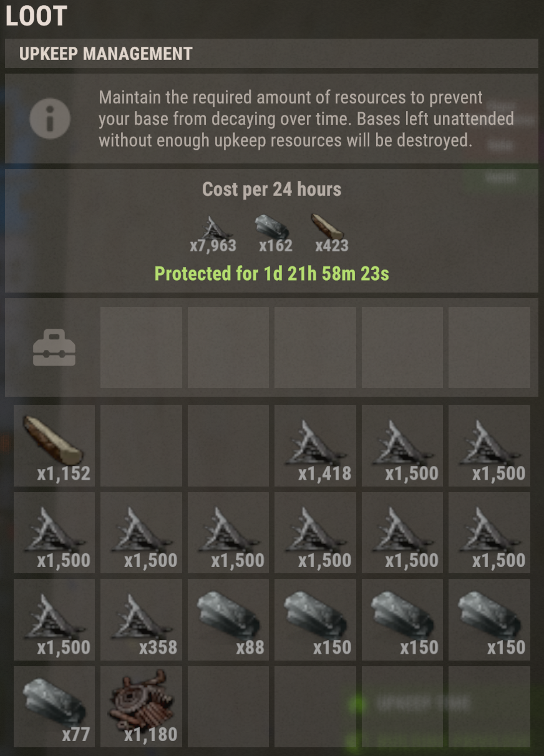Image resolution: width=544 pixels, height=756 pixels.
Task: Click the Cost per 24 hours label
Action: 272,189
